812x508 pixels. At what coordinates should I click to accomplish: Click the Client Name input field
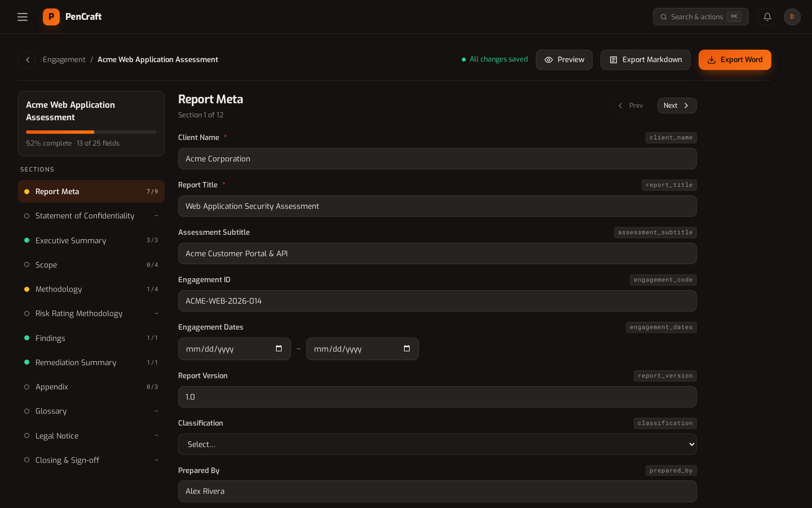coord(437,159)
